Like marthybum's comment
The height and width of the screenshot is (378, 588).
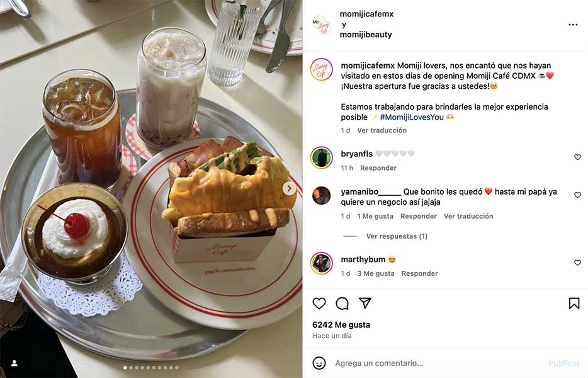point(577,262)
